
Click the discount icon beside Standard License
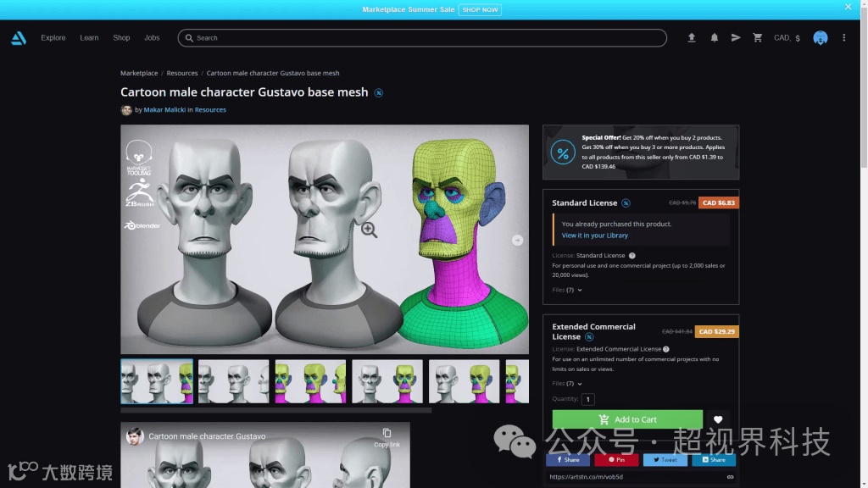(x=626, y=203)
